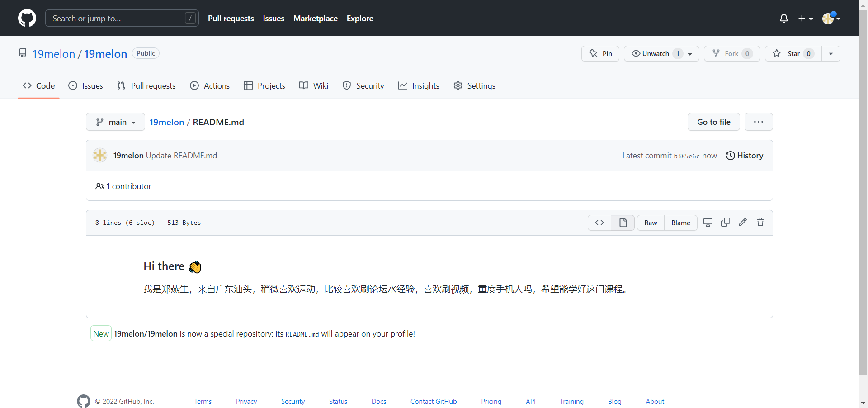Image resolution: width=868 pixels, height=408 pixels.
Task: Switch to the Settings tab
Action: 475,85
